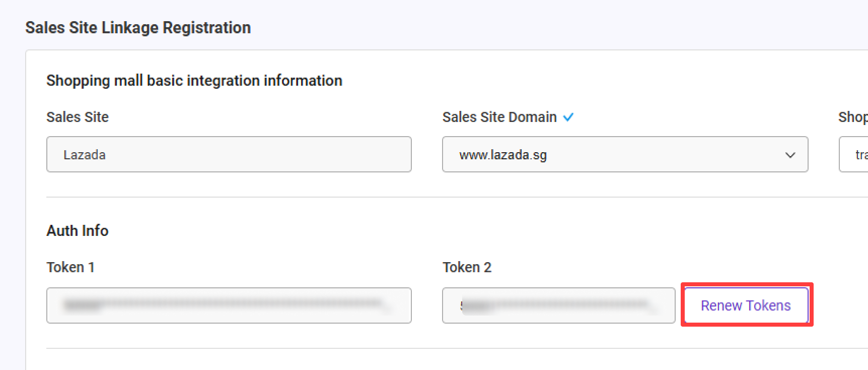Click the blue checkmark beside Sales Site Domain
Screen dimensions: 868x370
[x=568, y=117]
